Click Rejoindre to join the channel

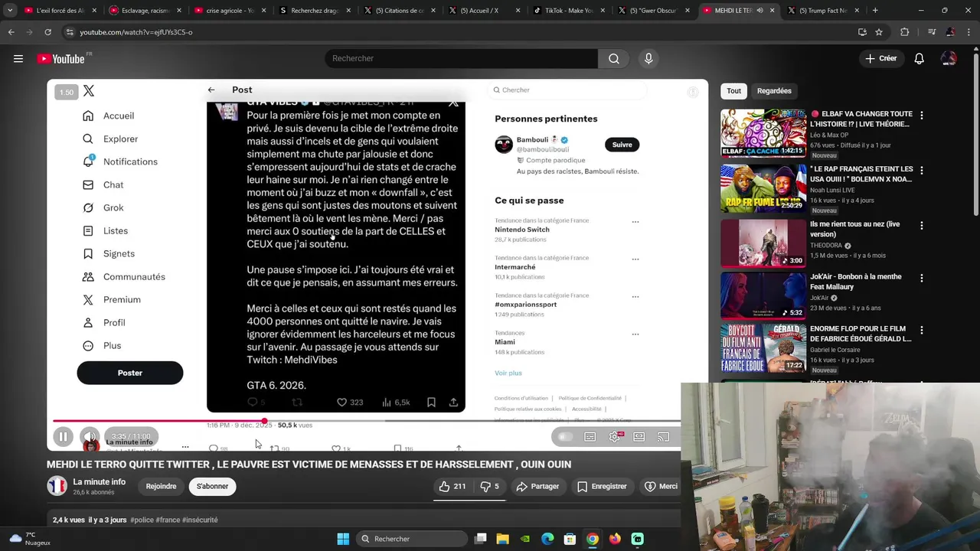161,486
